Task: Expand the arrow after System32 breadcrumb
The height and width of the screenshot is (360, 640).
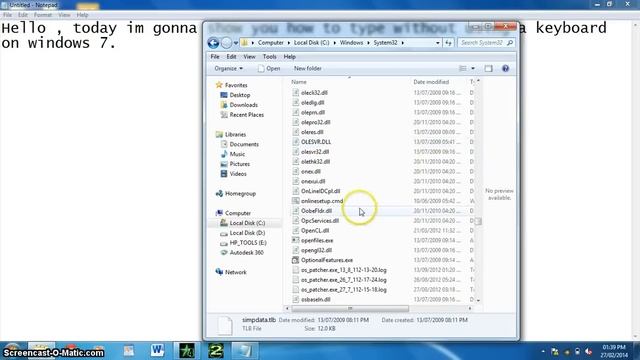Action: [403, 42]
